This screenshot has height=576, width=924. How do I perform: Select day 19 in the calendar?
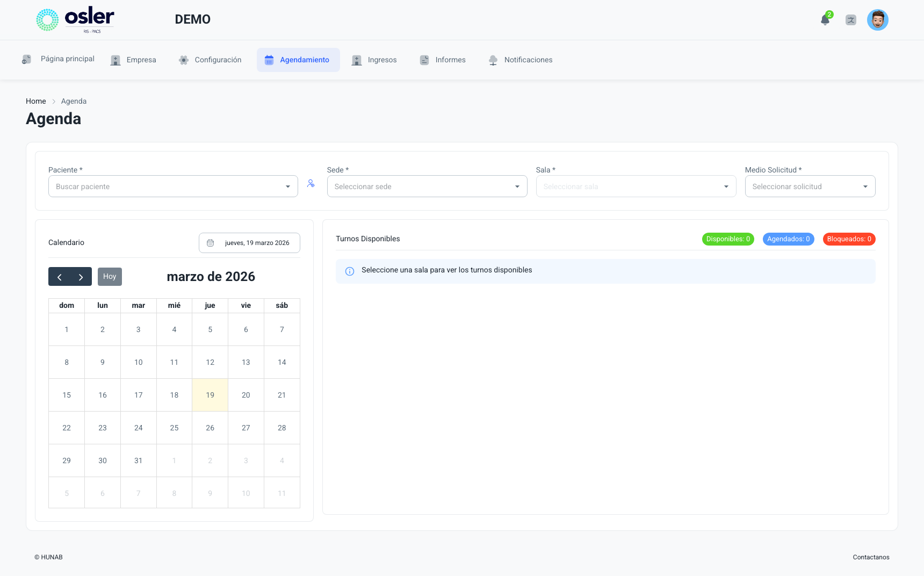point(210,395)
